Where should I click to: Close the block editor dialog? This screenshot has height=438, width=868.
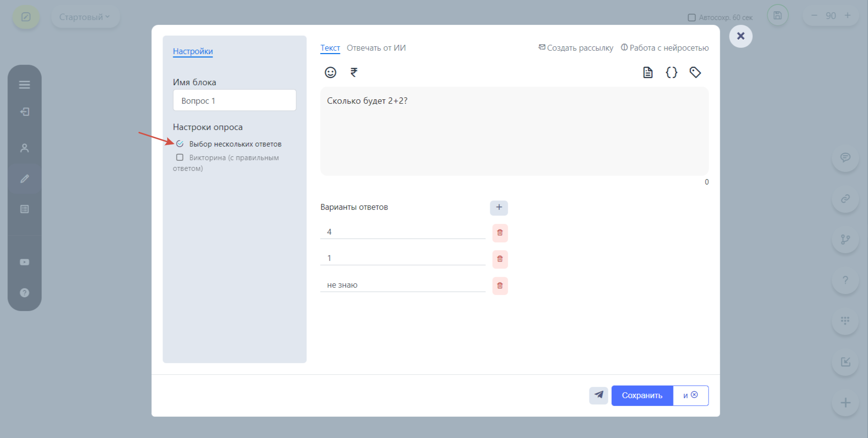click(741, 36)
